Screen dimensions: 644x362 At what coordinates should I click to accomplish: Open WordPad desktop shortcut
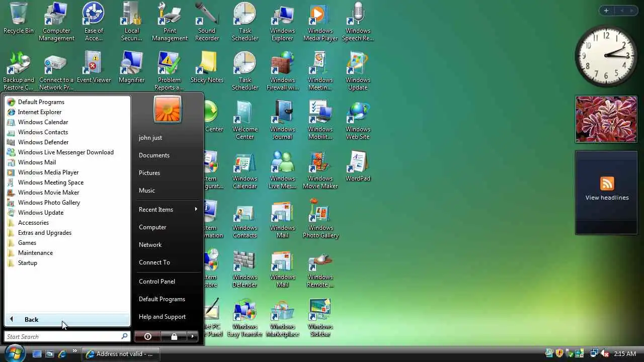pyautogui.click(x=358, y=166)
